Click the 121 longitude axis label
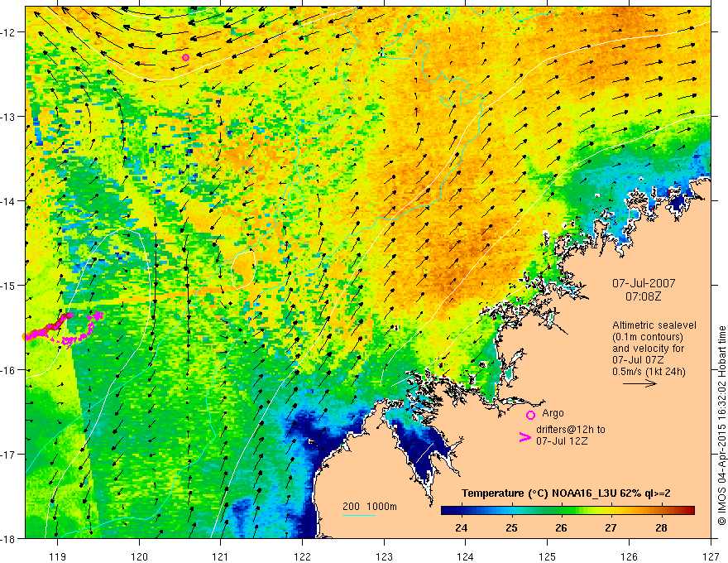The height and width of the screenshot is (563, 728). [221, 556]
